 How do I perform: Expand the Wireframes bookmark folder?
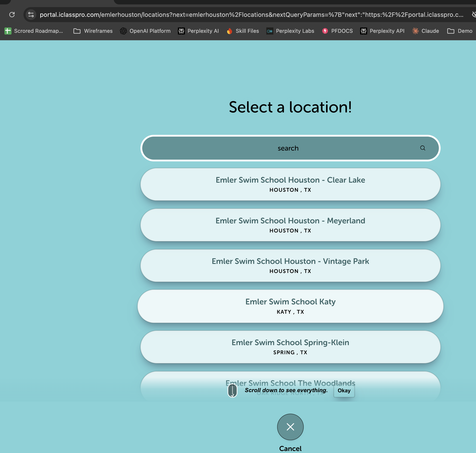coord(93,31)
